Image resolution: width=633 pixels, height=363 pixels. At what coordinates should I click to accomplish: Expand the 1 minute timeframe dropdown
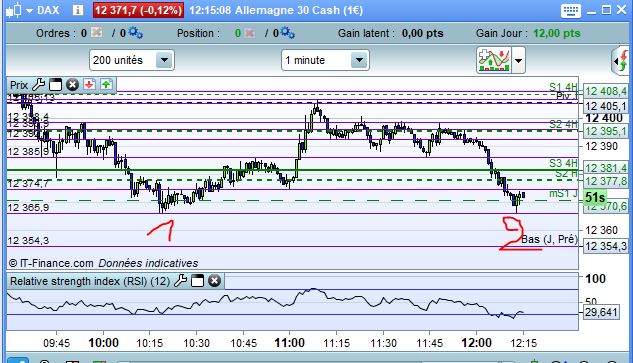pos(359,60)
